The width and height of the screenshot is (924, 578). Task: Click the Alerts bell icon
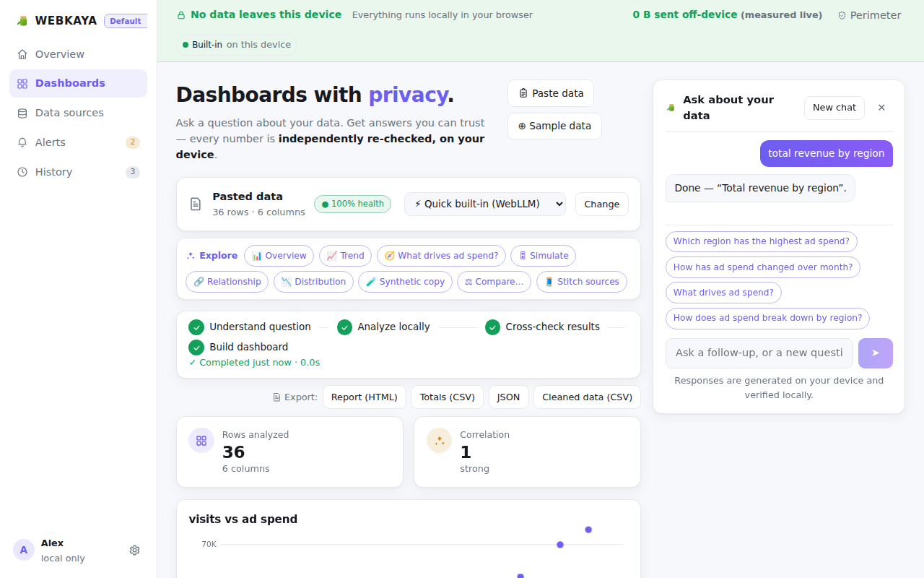coord(22,143)
